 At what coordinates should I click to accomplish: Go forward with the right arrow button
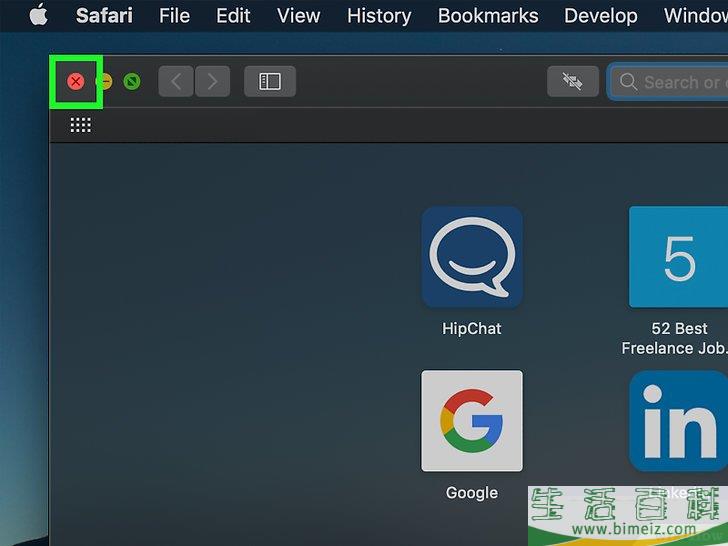[212, 82]
